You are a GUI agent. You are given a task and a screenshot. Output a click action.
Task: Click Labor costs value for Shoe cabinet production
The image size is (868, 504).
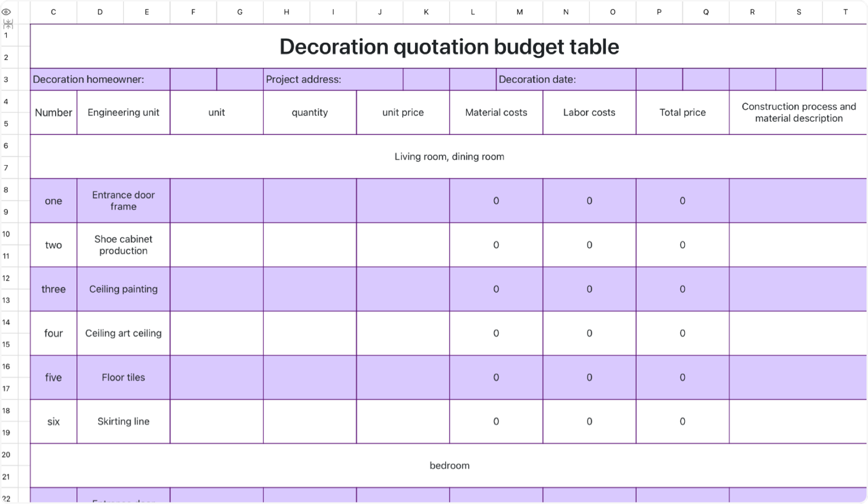tap(589, 245)
